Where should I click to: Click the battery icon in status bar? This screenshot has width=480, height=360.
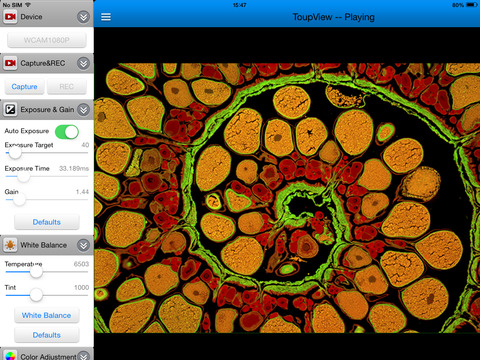tap(472, 5)
